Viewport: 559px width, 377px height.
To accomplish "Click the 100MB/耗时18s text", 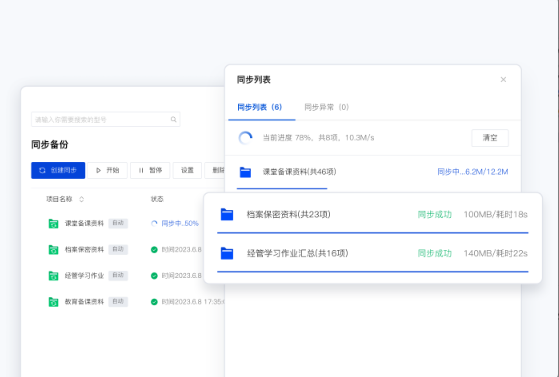I will point(496,214).
